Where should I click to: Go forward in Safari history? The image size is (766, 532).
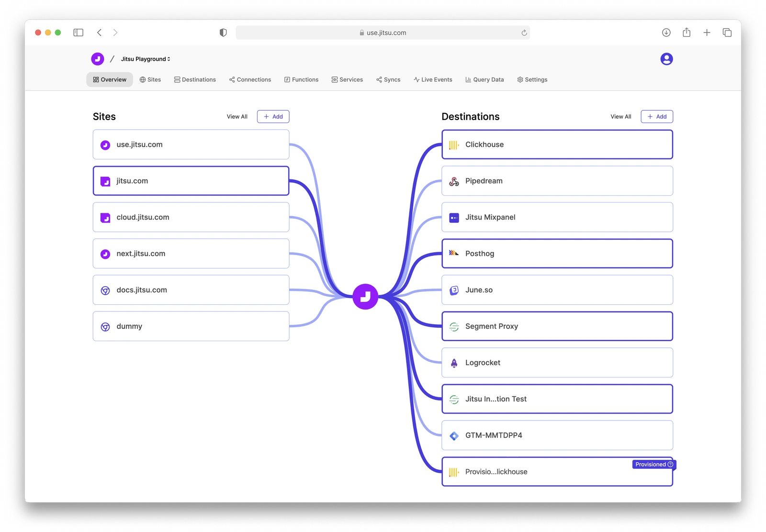(x=115, y=33)
